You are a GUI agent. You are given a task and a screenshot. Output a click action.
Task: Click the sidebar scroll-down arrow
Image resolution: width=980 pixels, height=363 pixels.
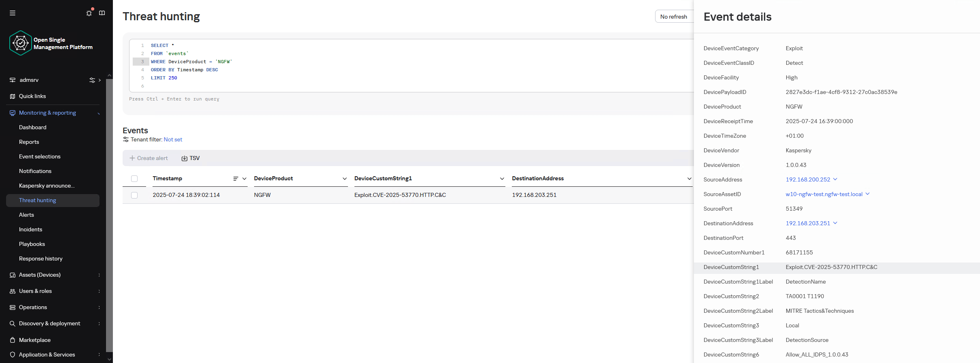click(x=109, y=359)
